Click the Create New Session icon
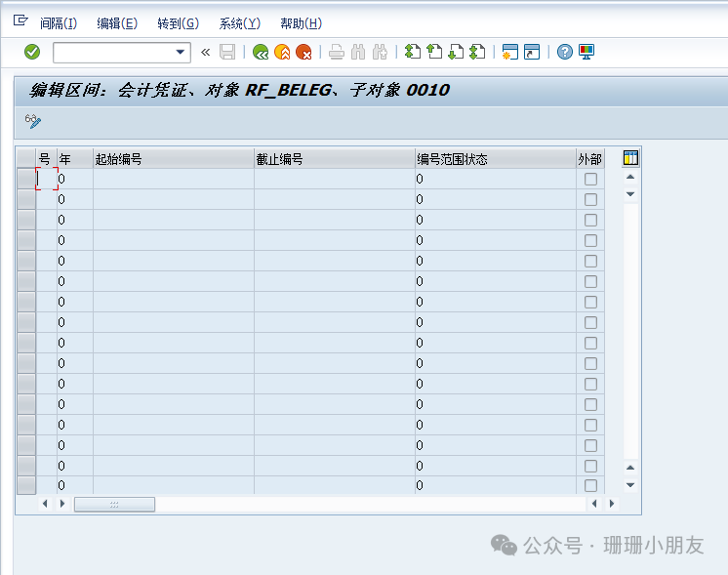Screen dimensions: 728x575 tap(509, 52)
